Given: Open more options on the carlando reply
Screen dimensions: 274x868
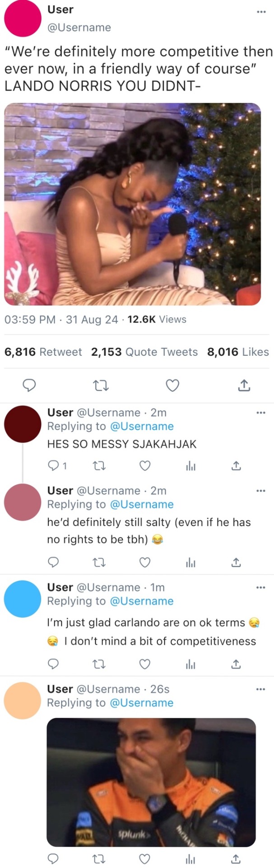Looking at the screenshot, I should pyautogui.click(x=261, y=587).
